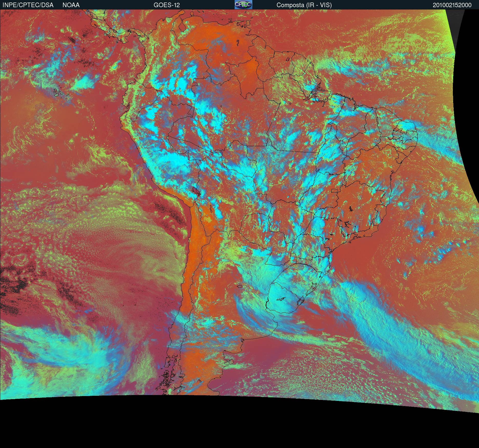This screenshot has height=448, width=479.
Task: Select the 201002152000 timestamp
Action: point(452,5)
